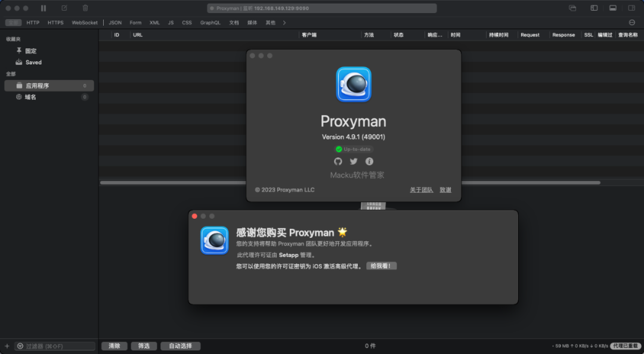Click the 清除 button
Image resolution: width=644 pixels, height=354 pixels.
point(114,346)
